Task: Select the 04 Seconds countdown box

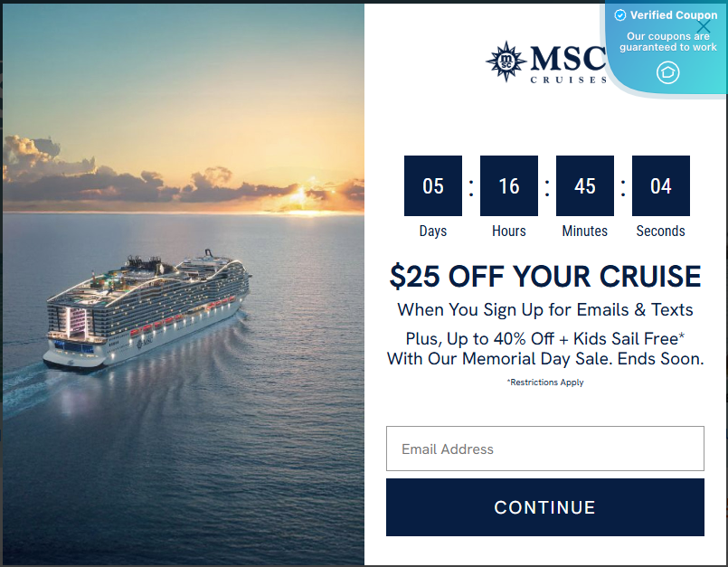Action: click(x=660, y=185)
